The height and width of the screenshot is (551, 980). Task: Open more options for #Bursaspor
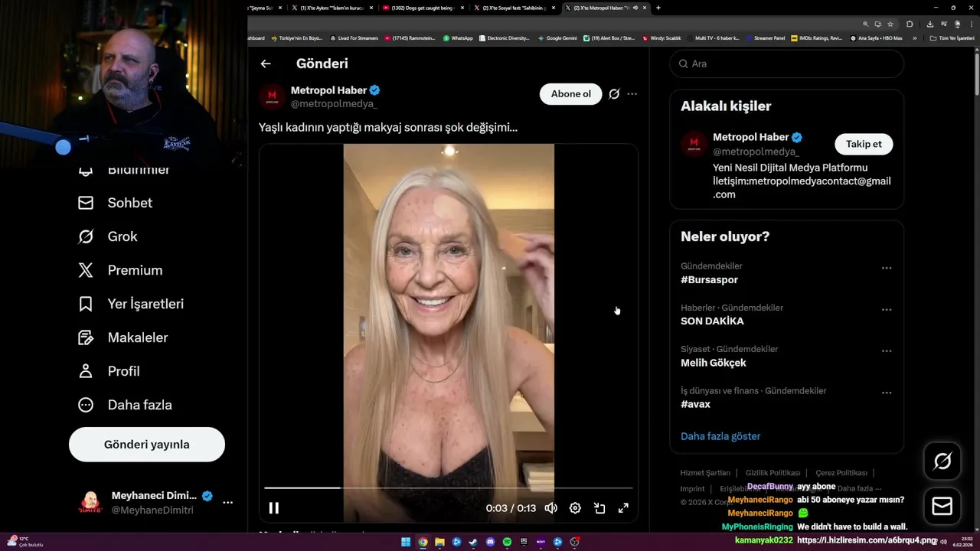[x=887, y=268]
